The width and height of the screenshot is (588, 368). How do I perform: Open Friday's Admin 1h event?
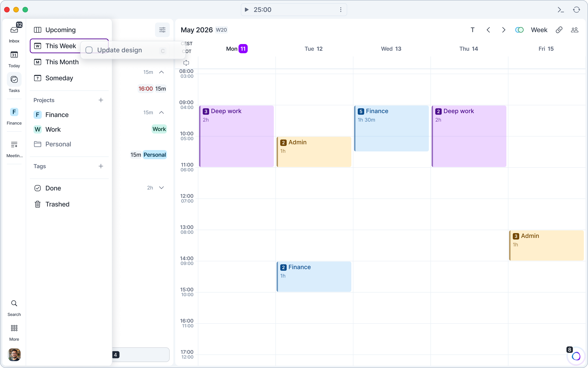click(546, 245)
